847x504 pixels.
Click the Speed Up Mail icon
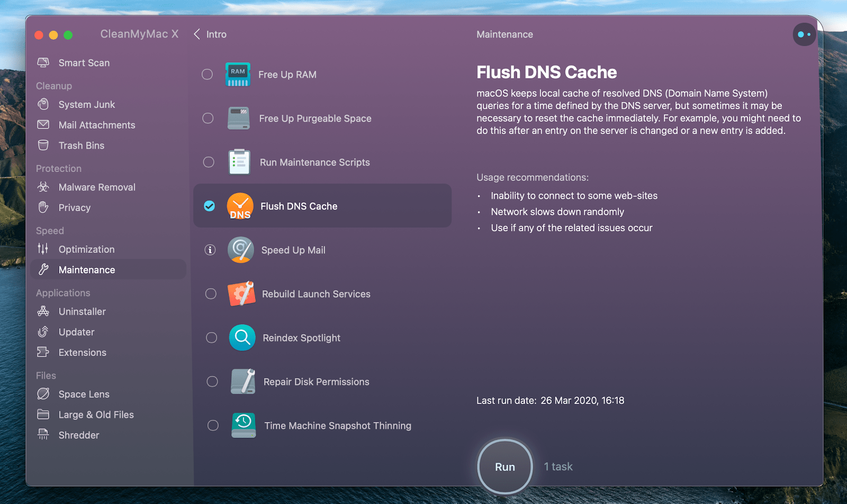point(241,250)
